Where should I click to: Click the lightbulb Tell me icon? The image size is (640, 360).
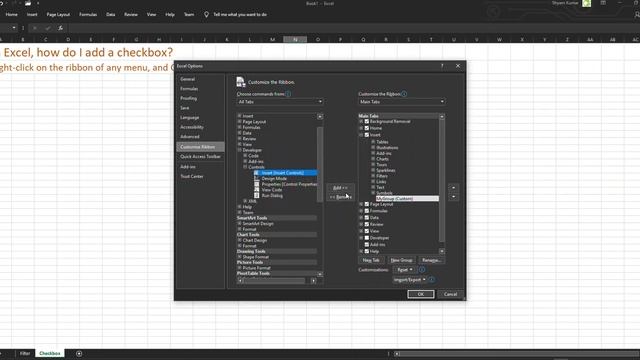[206, 15]
